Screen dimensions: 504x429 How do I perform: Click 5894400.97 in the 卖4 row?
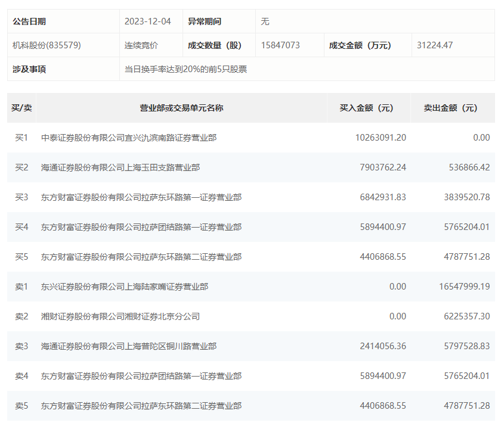383,376
